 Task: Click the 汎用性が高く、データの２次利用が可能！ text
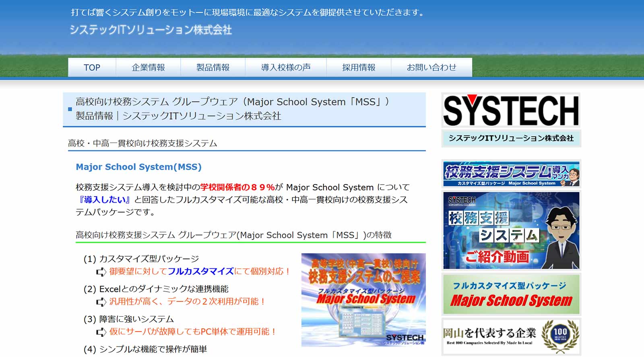click(187, 301)
